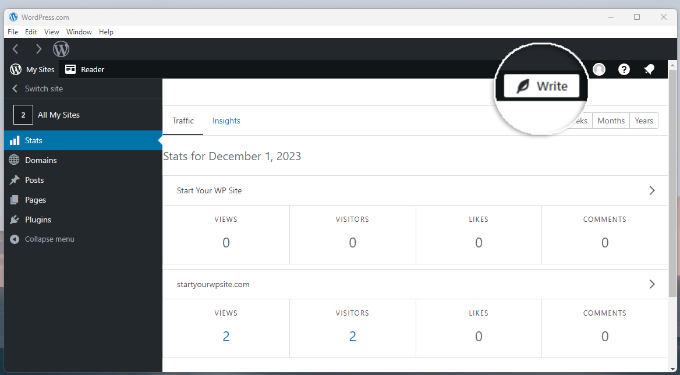Viewport: 680px width, 375px height.
Task: Open Plugins in the sidebar
Action: coord(83,220)
